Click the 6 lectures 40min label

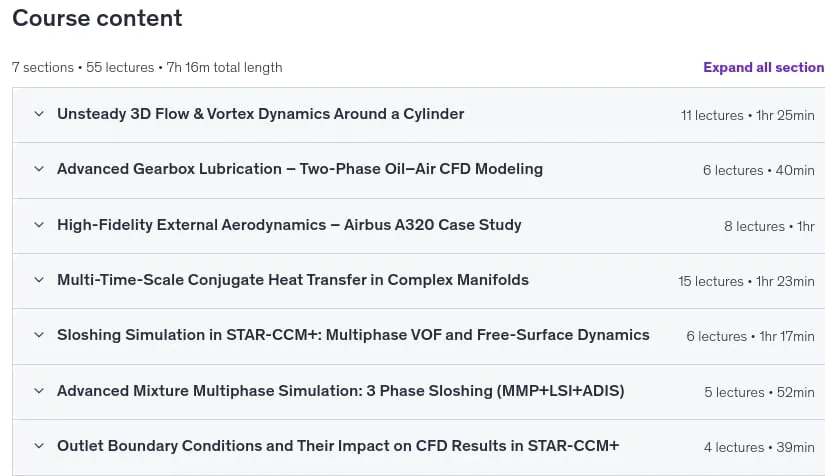759,170
